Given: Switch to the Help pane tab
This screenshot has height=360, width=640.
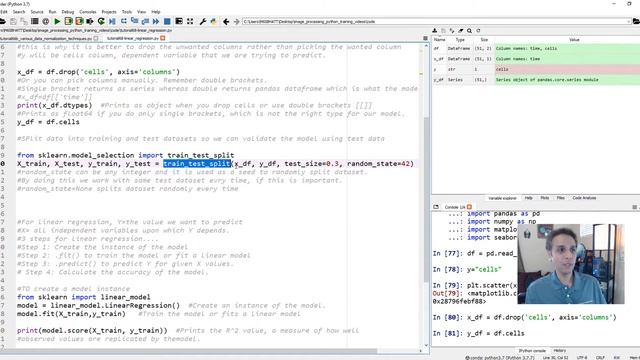Looking at the screenshot, I should click(x=529, y=198).
